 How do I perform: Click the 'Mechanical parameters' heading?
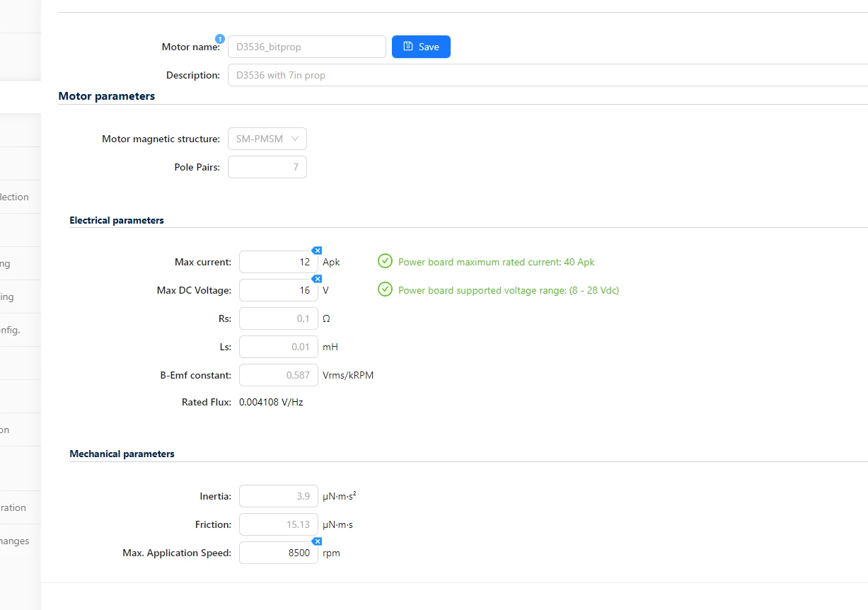click(122, 454)
